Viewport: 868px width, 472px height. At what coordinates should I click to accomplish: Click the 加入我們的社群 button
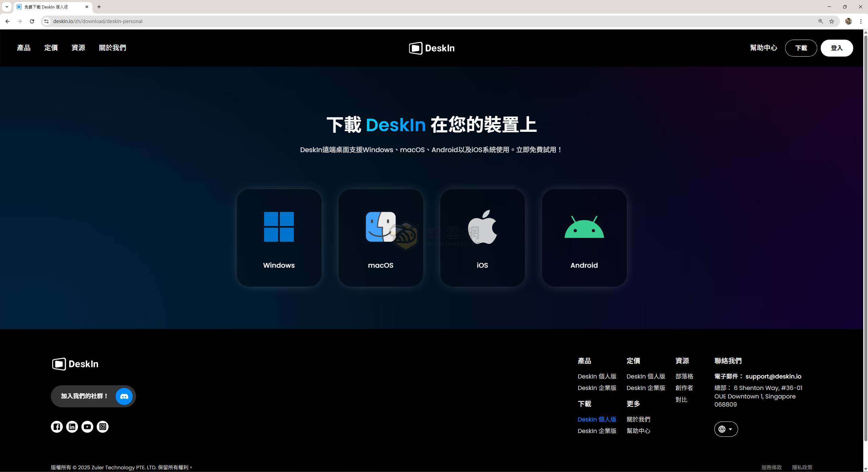pyautogui.click(x=93, y=396)
